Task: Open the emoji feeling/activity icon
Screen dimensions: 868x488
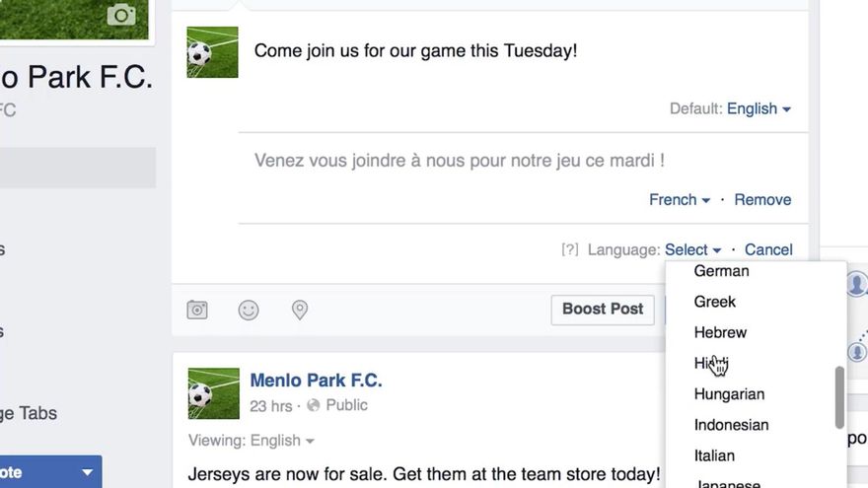Action: pyautogui.click(x=249, y=311)
